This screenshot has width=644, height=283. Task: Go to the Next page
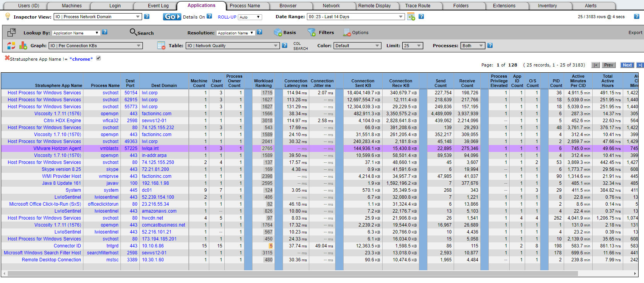point(627,65)
